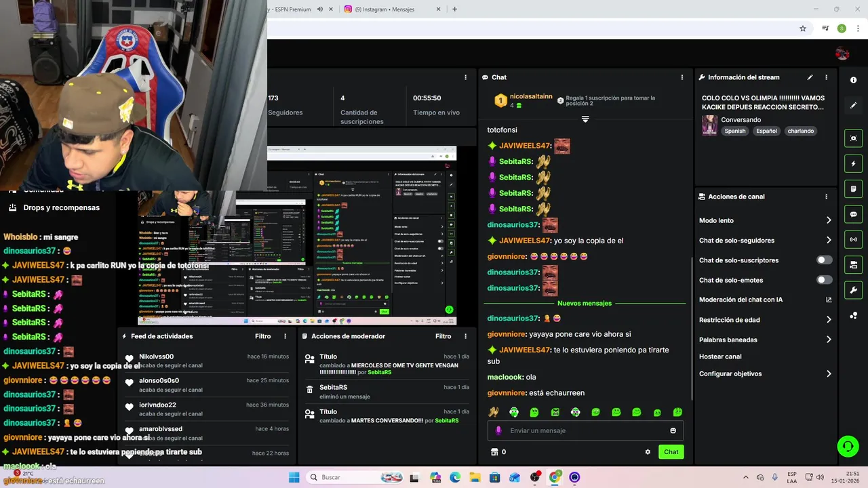Click the note document icon in right sidebar

pyautogui.click(x=853, y=188)
